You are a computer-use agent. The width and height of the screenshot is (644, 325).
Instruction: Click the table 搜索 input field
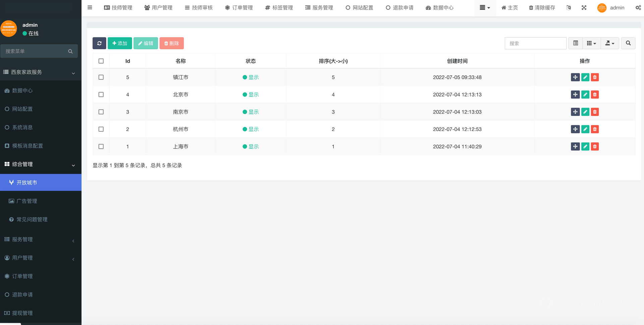[x=535, y=43]
